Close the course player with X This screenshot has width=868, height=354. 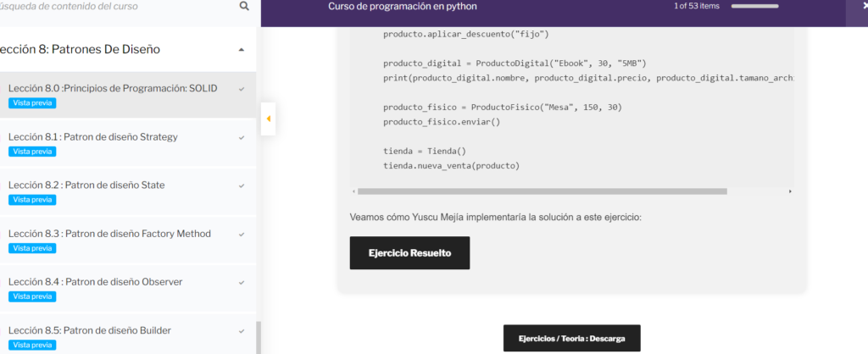865,6
